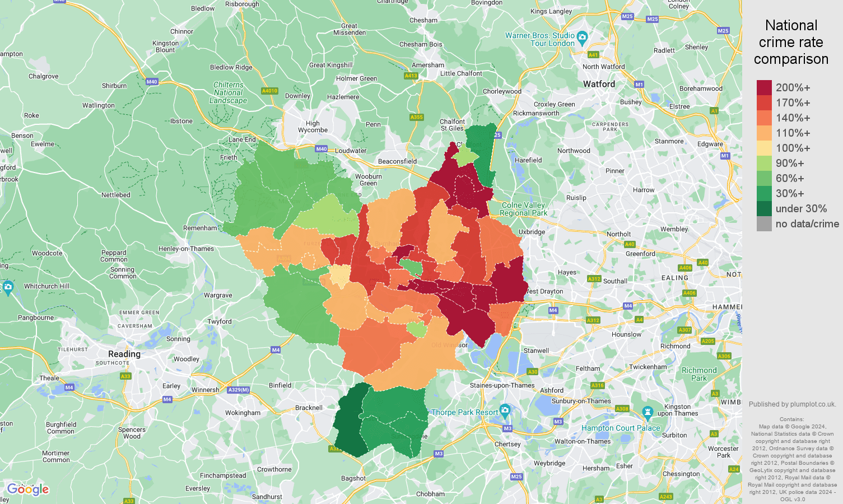Click the Warner Bros. Studio Tour pin icon
843x504 pixels.
click(x=582, y=38)
